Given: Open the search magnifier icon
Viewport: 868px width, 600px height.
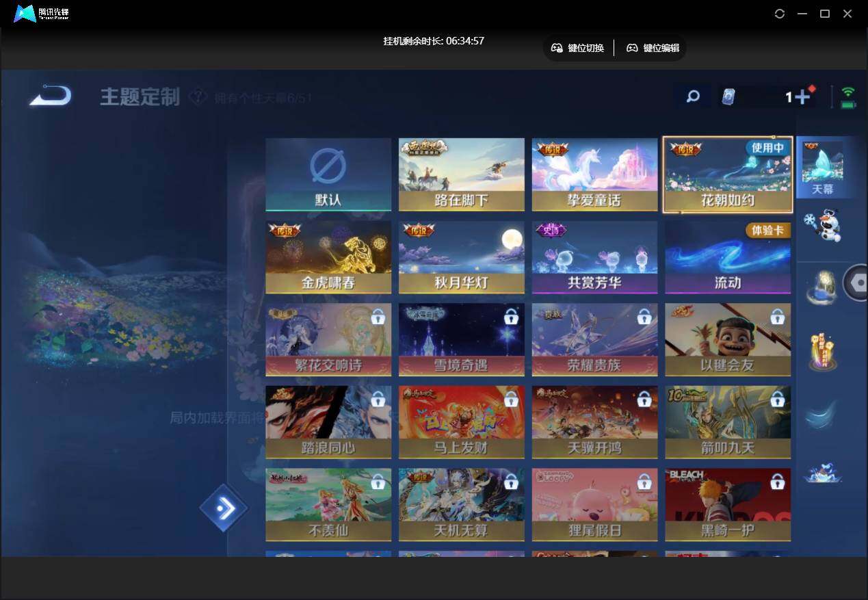Looking at the screenshot, I should 693,96.
